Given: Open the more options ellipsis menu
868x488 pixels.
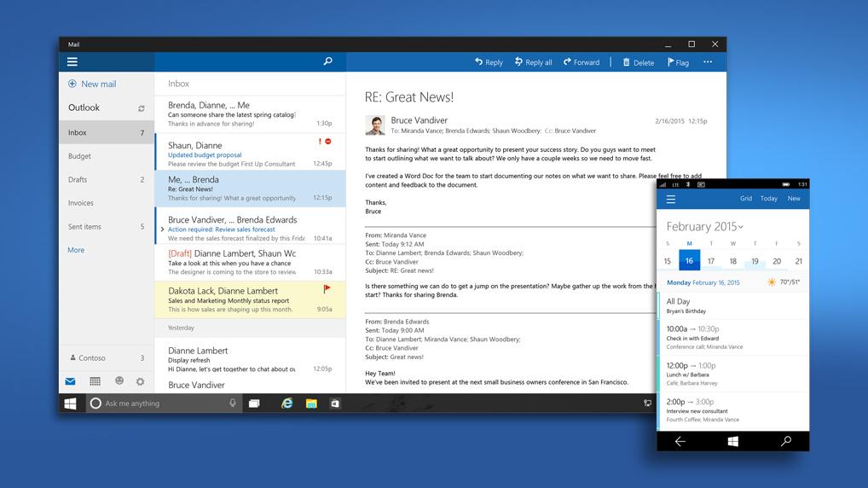Looking at the screenshot, I should [x=708, y=62].
